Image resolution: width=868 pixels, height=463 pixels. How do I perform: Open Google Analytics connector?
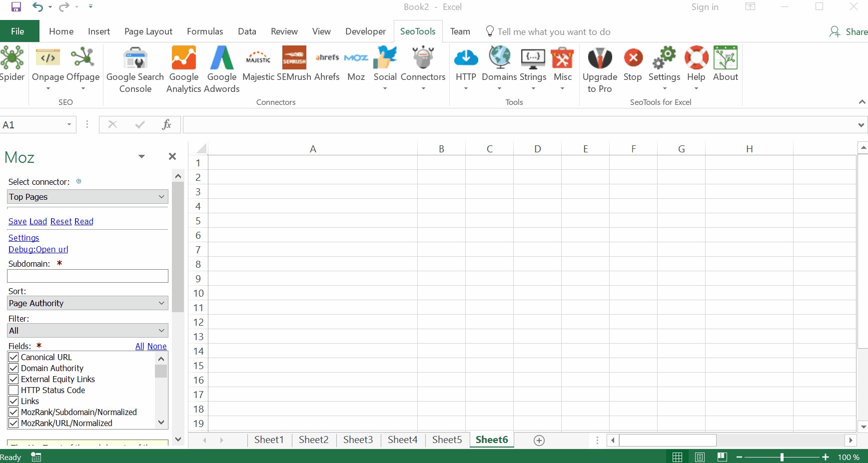pos(184,69)
